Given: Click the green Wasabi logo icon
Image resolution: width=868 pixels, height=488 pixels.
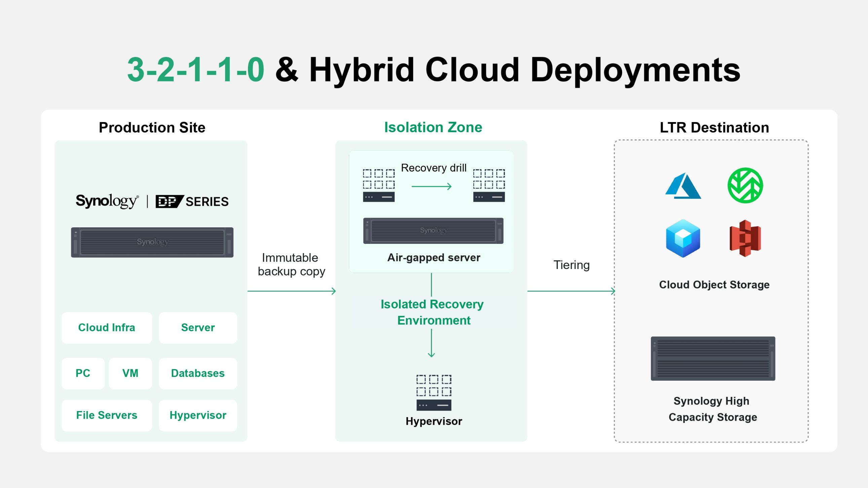Looking at the screenshot, I should point(745,185).
